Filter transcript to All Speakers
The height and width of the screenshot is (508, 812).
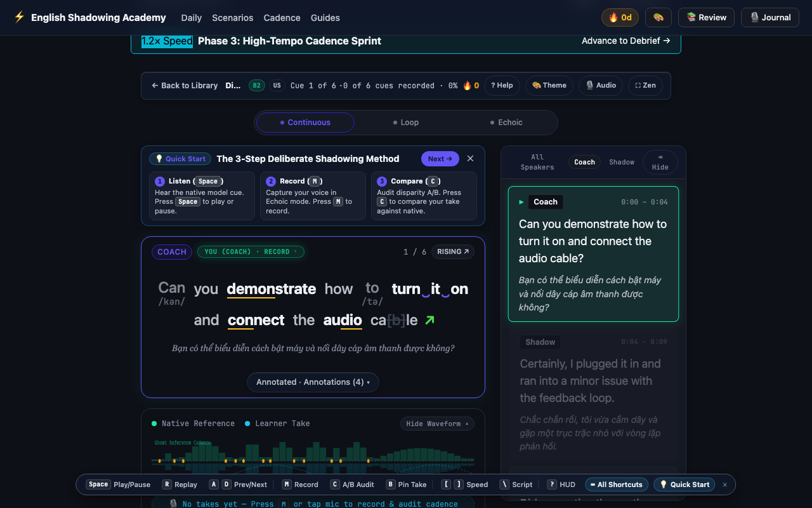point(537,162)
